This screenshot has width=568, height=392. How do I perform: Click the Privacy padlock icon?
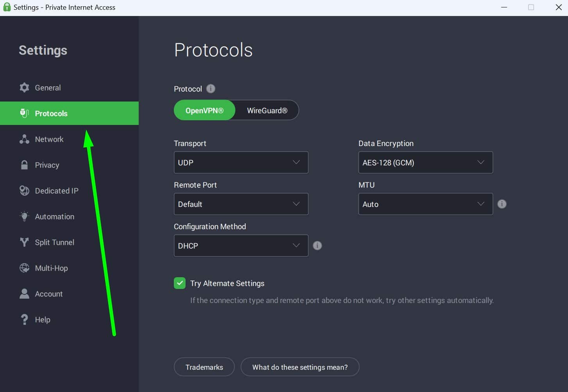[24, 165]
